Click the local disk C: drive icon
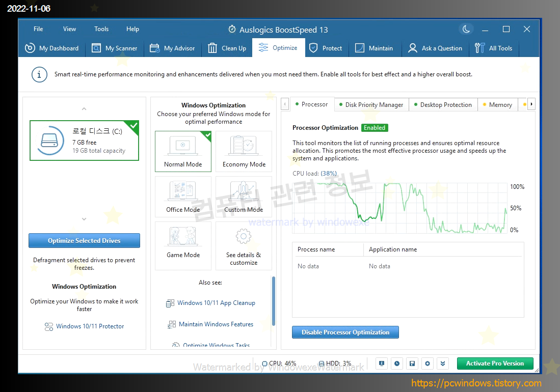 pos(49,141)
